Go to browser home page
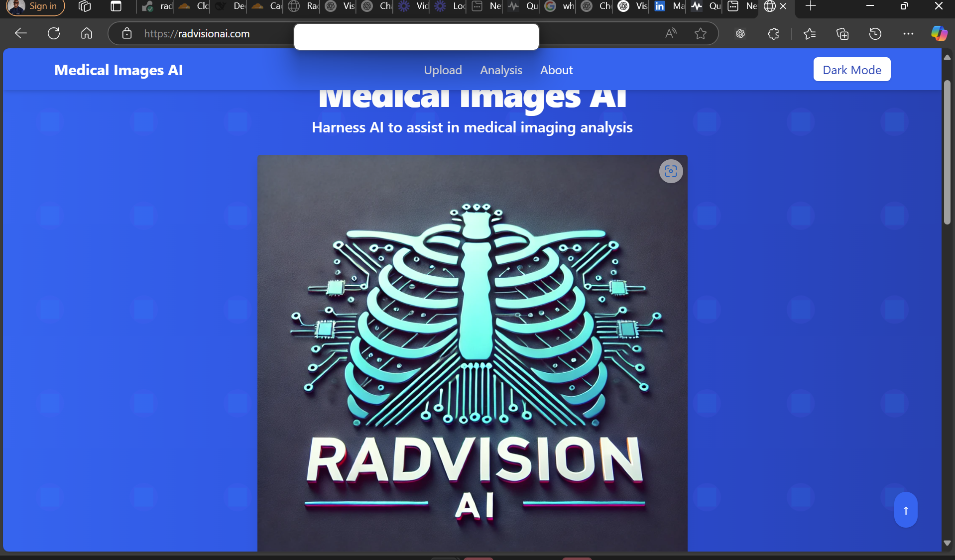Image resolution: width=955 pixels, height=560 pixels. (86, 33)
